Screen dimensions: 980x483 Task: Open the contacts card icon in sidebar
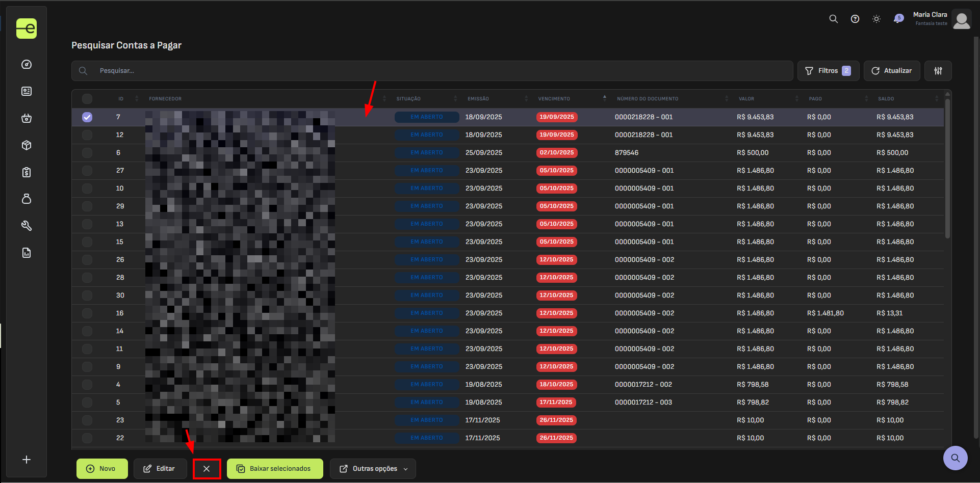pos(27,91)
